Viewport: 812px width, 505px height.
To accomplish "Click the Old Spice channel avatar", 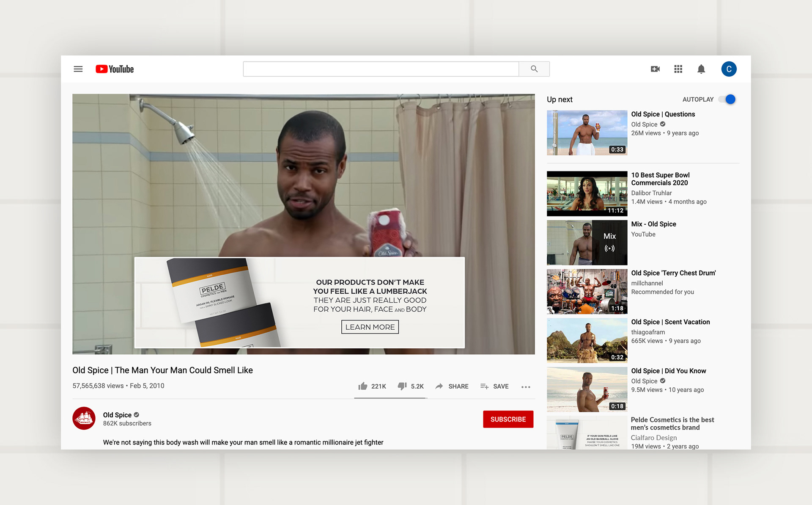I will click(x=84, y=418).
